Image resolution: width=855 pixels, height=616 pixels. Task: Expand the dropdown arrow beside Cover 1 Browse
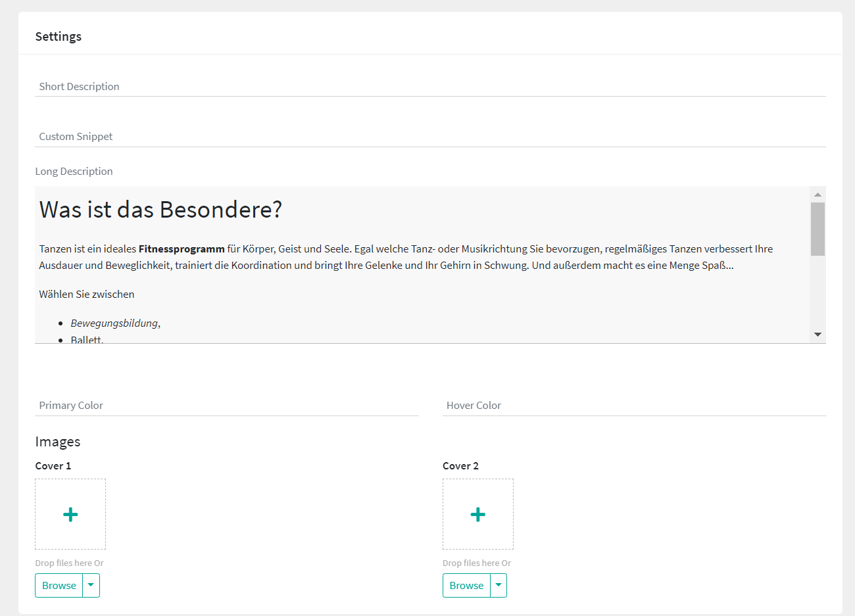click(x=91, y=585)
